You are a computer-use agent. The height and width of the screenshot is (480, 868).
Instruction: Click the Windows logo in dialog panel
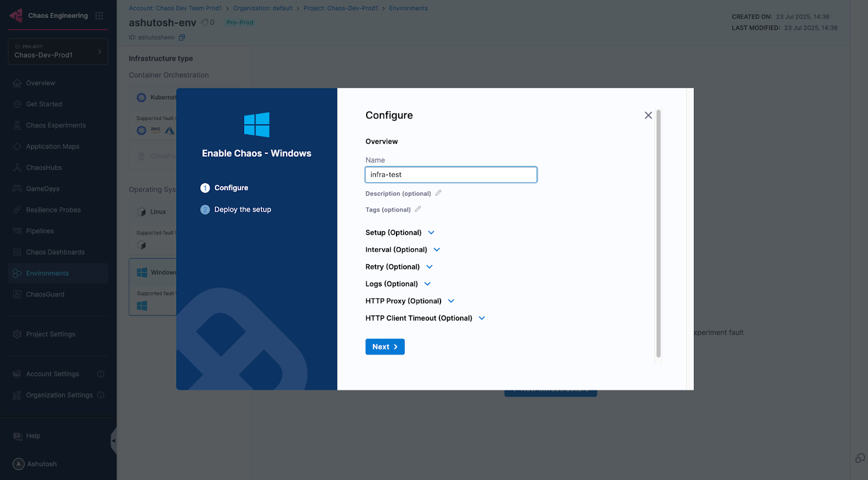pos(257,125)
